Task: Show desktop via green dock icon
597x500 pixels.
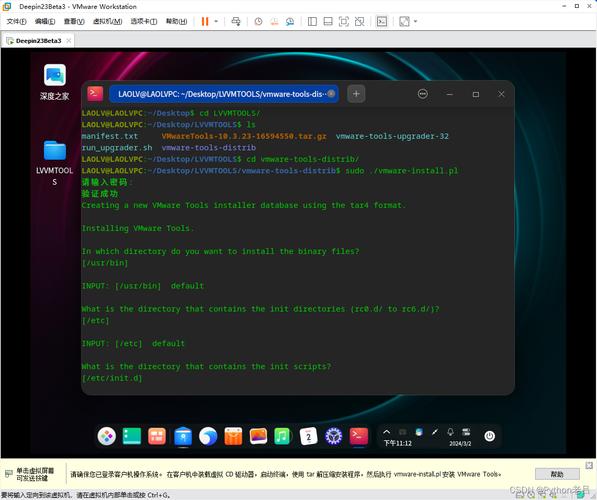Action: [132, 436]
